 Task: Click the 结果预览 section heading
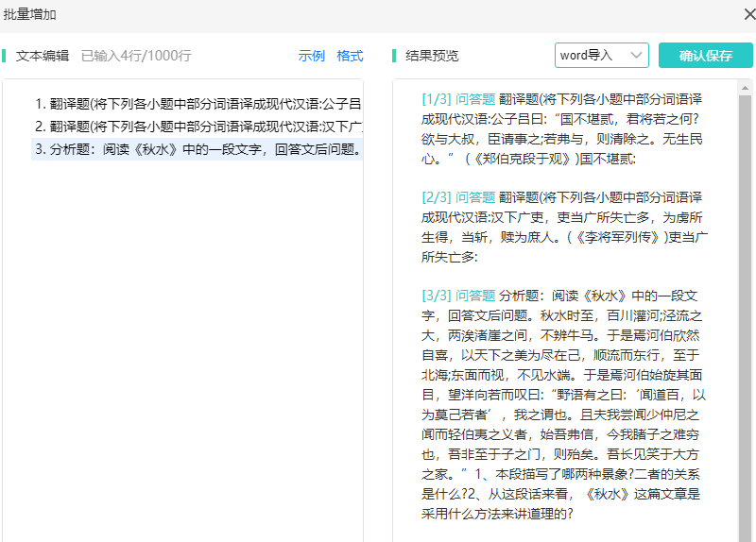[432, 56]
